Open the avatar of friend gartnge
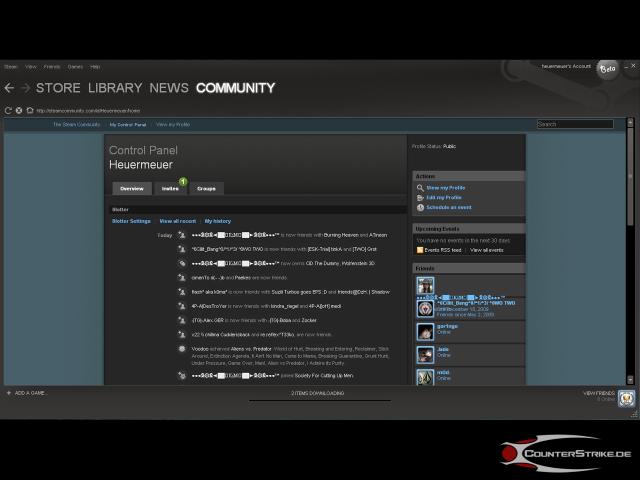Viewport: 640px width, 480px height. click(425, 331)
